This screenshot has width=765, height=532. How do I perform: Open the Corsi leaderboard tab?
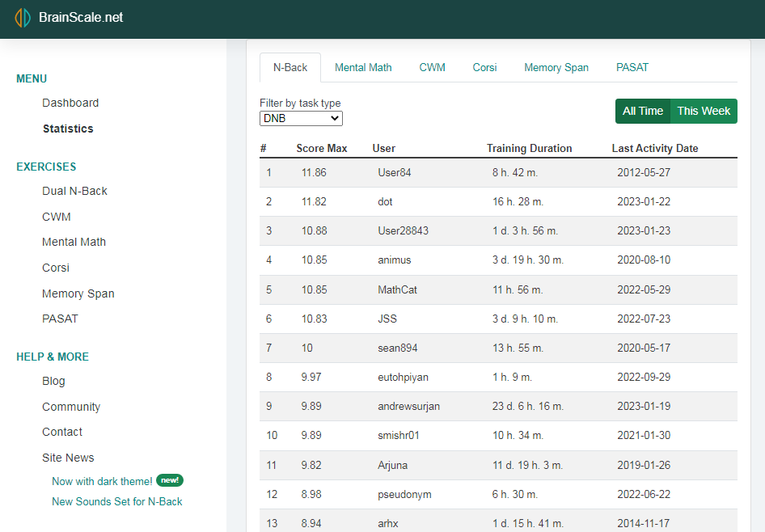[484, 68]
